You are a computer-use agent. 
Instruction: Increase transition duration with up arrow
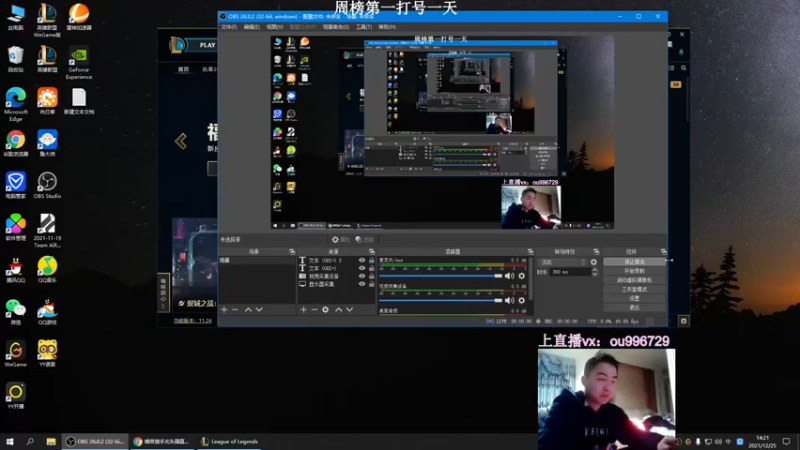(x=594, y=270)
